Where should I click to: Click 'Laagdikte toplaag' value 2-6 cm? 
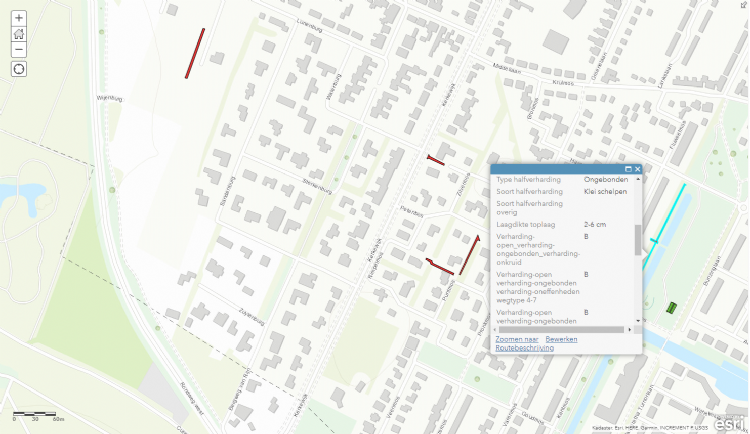(597, 224)
